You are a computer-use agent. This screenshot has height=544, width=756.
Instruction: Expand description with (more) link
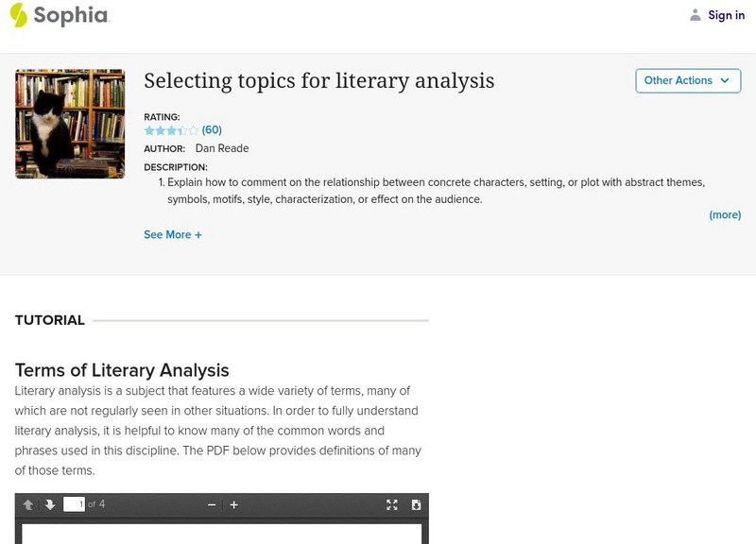(x=725, y=215)
